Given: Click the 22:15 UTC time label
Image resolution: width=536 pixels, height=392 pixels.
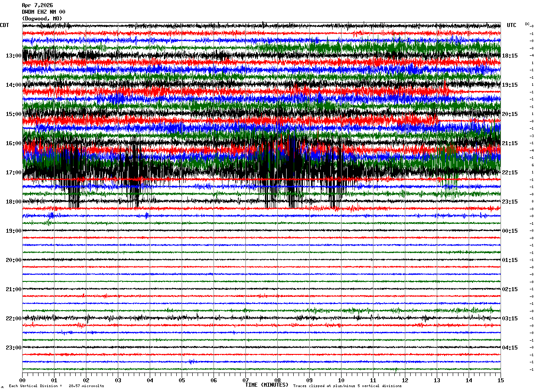Looking at the screenshot, I should click(x=509, y=173).
